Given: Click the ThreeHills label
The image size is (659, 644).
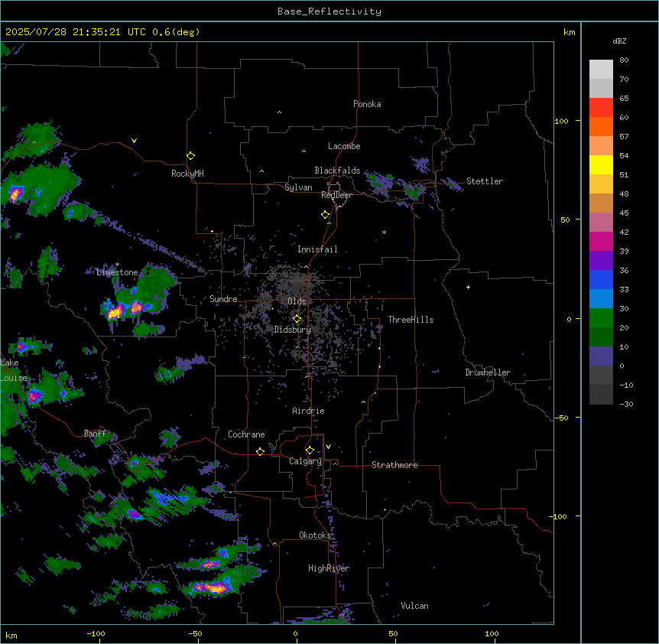Looking at the screenshot, I should [x=411, y=320].
